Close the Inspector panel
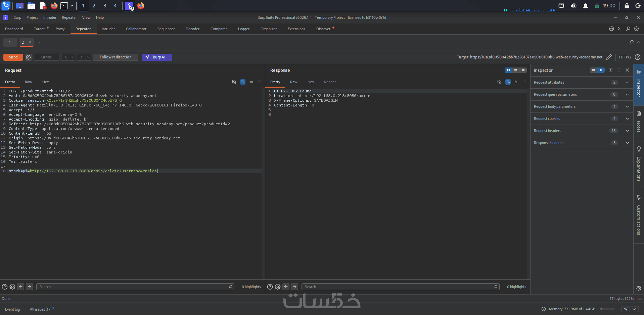644x315 pixels. (627, 70)
